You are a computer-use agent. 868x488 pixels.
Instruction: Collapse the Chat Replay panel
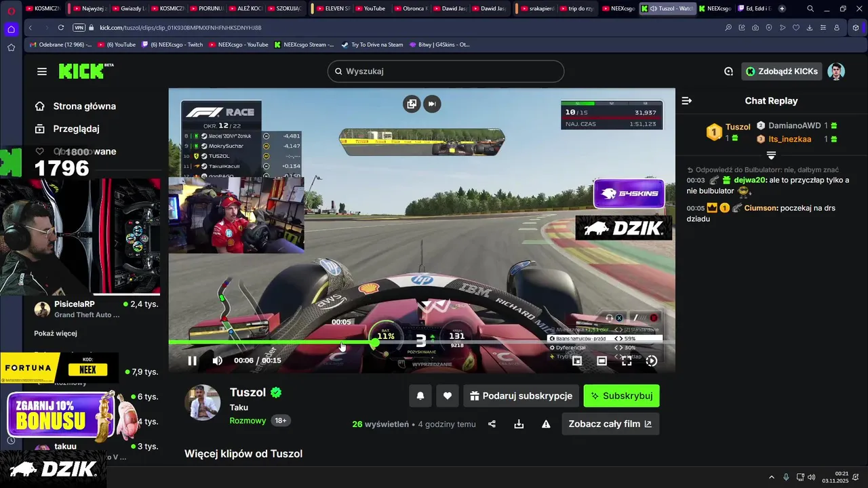(x=687, y=100)
